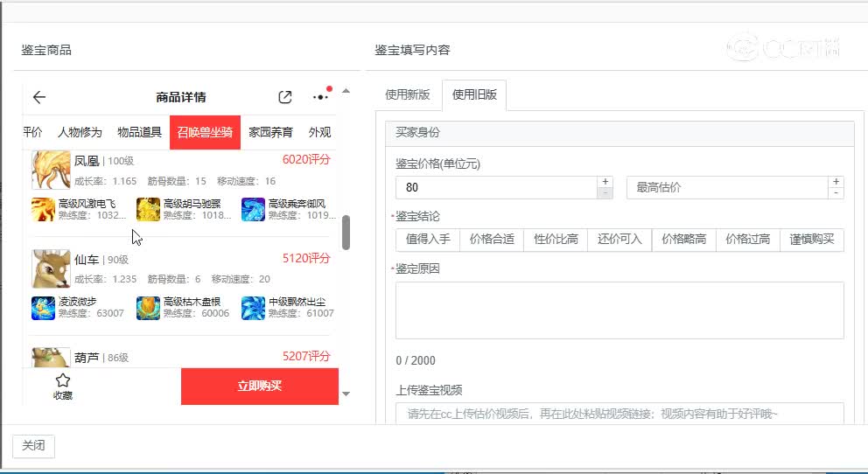Click the 仙车 mount name

point(87,260)
